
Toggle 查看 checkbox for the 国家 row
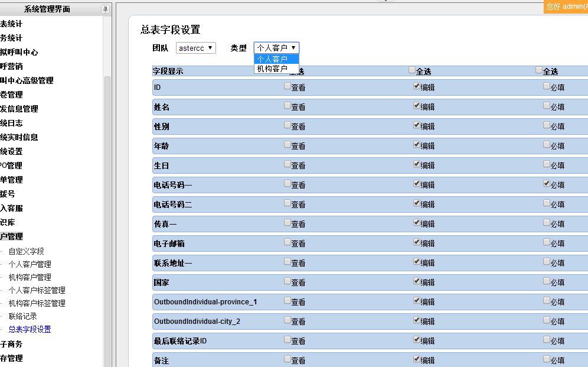288,281
